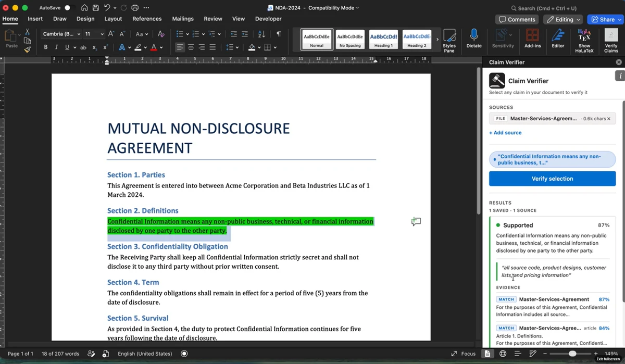Screen dimensions: 625x364
Task: Open the font size dropdown
Action: 101,34
